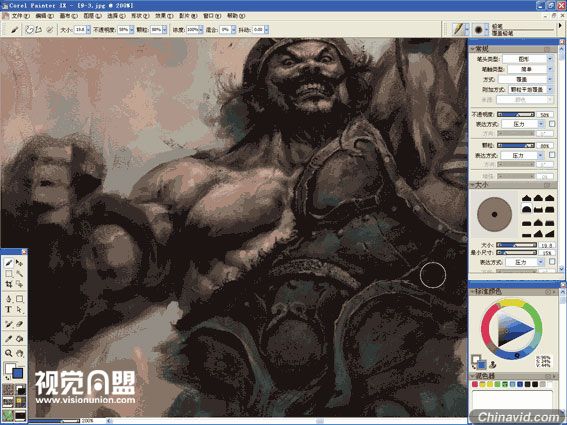Open the 编辑 menu
567x425 pixels.
44,16
